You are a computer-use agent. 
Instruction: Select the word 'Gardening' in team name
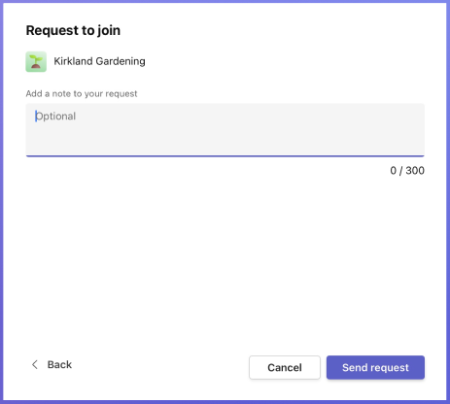[120, 61]
